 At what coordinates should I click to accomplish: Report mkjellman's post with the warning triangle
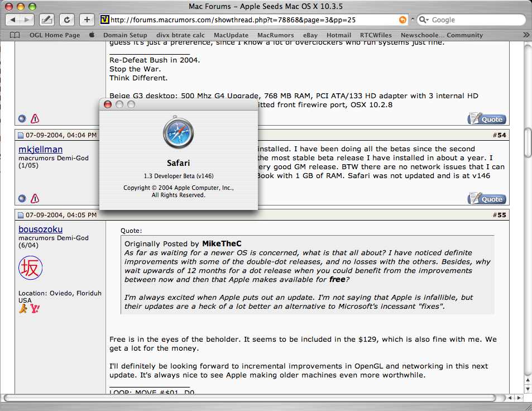pyautogui.click(x=35, y=199)
